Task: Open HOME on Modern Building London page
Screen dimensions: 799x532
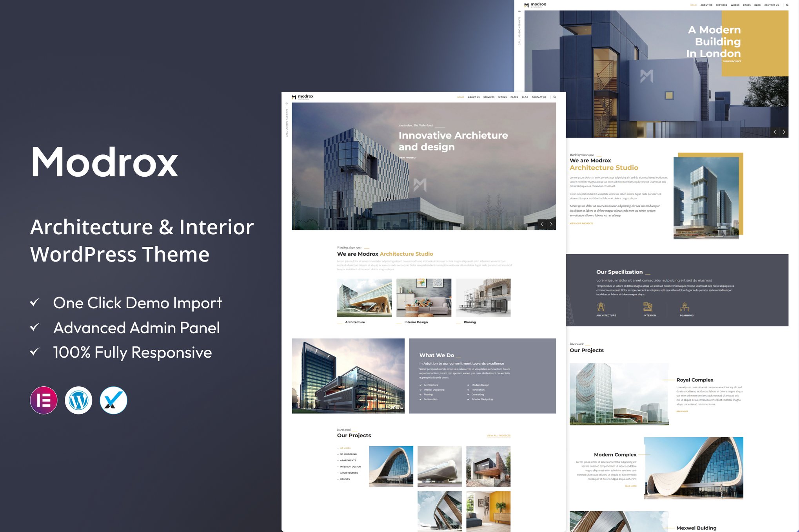Action: pos(693,5)
